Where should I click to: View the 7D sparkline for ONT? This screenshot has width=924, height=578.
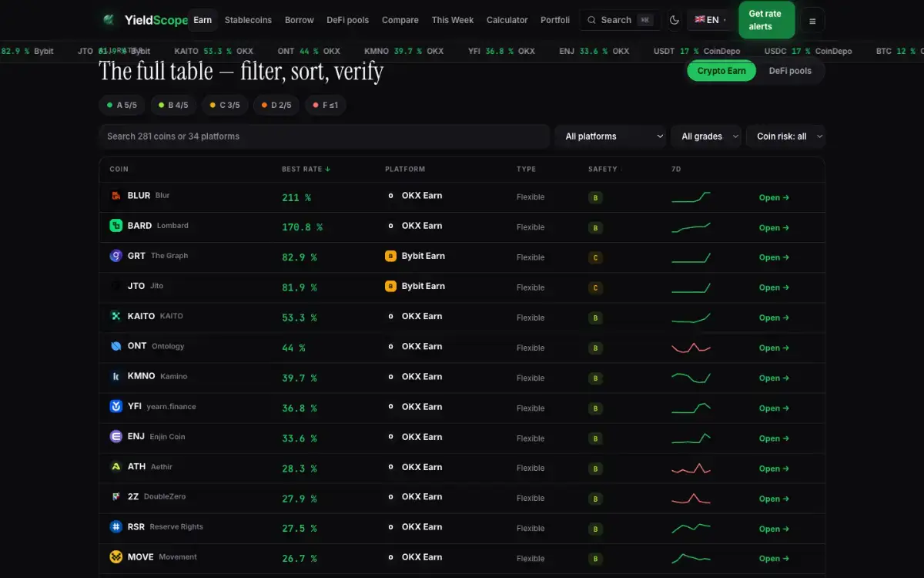coord(691,348)
